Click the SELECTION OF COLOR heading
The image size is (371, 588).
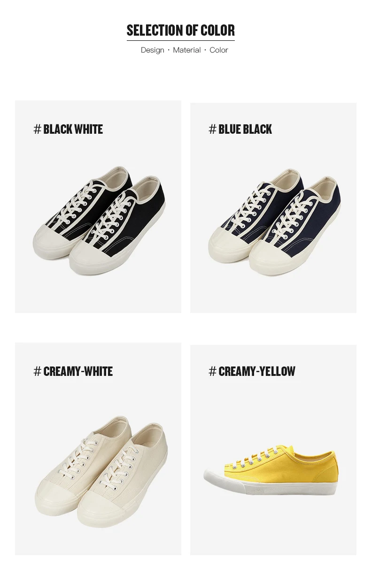(181, 31)
